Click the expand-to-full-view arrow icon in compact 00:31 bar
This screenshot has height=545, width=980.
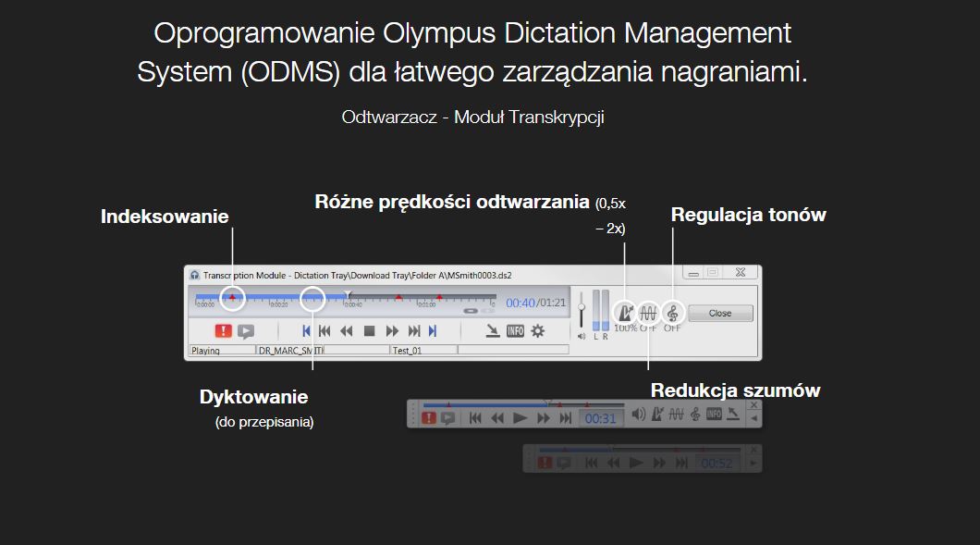[732, 414]
